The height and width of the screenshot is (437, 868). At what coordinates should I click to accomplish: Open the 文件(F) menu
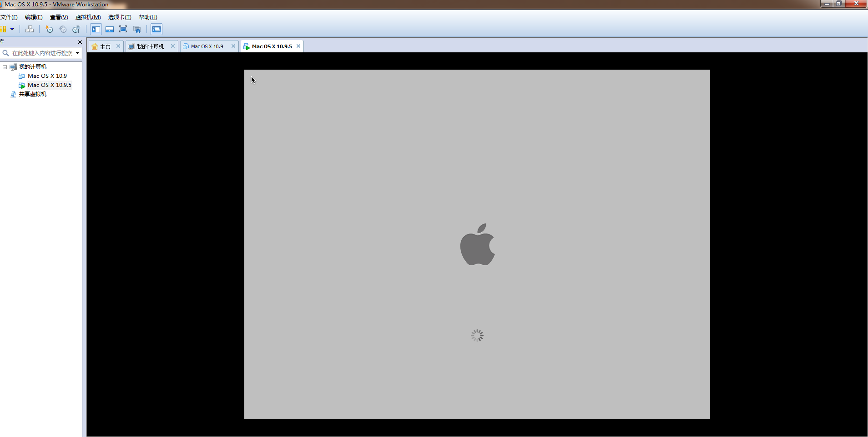[9, 17]
